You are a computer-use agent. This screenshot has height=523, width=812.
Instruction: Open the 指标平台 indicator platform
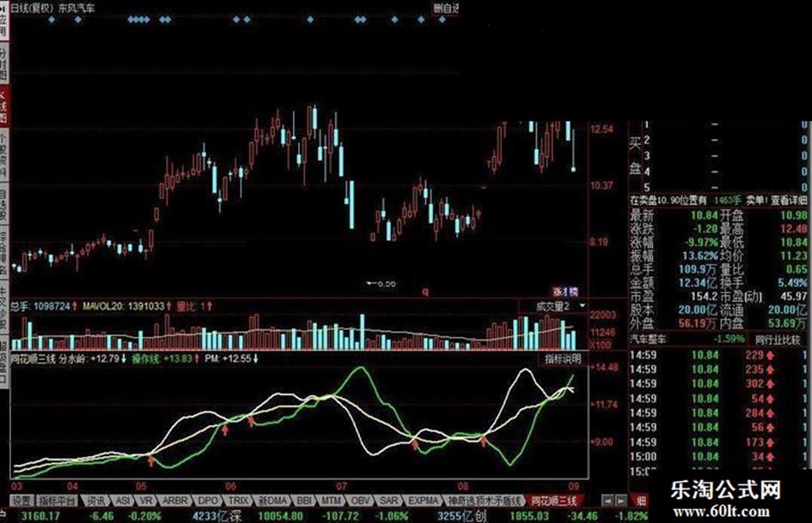[58, 501]
